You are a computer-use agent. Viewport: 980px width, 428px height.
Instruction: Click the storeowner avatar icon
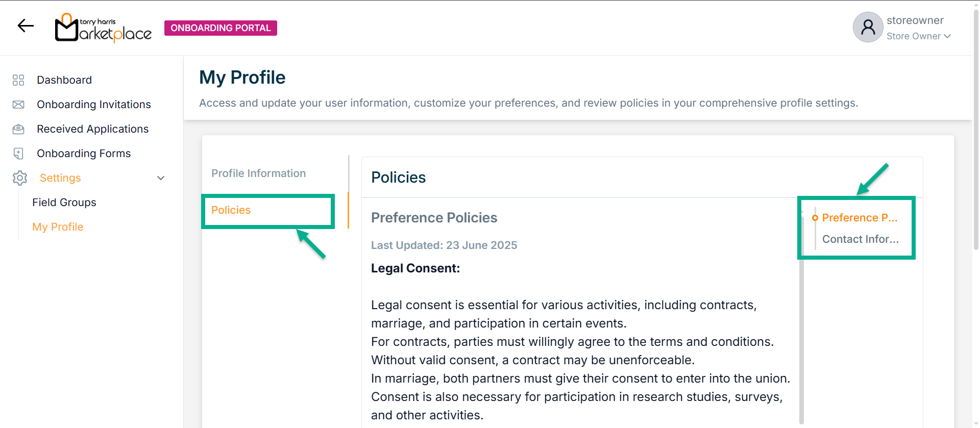pyautogui.click(x=868, y=27)
